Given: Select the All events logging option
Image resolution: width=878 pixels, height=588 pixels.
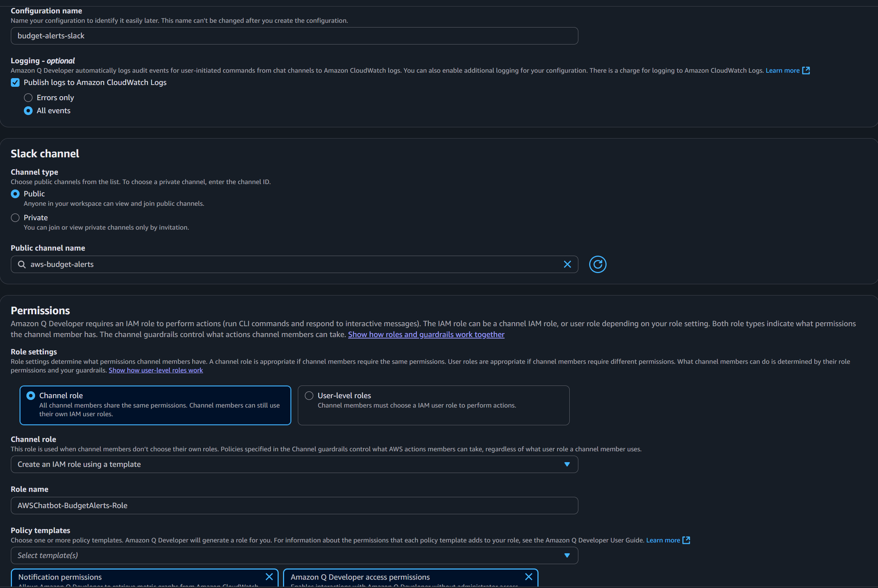Looking at the screenshot, I should tap(28, 111).
